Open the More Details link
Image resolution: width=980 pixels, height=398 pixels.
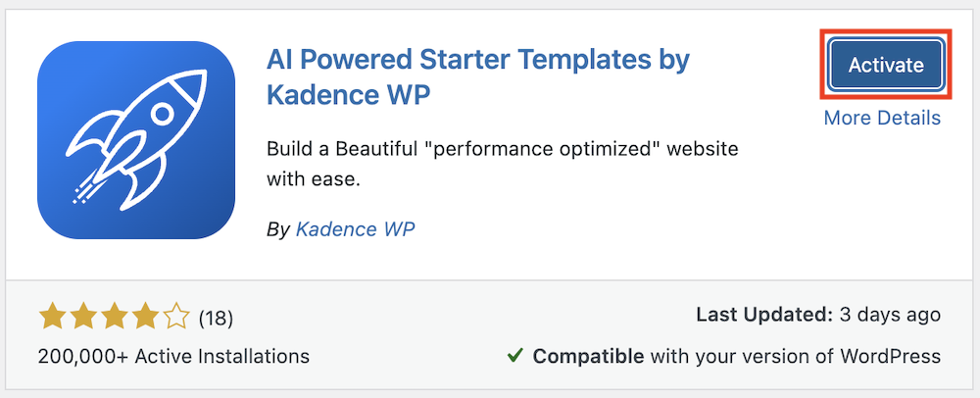[x=882, y=119]
